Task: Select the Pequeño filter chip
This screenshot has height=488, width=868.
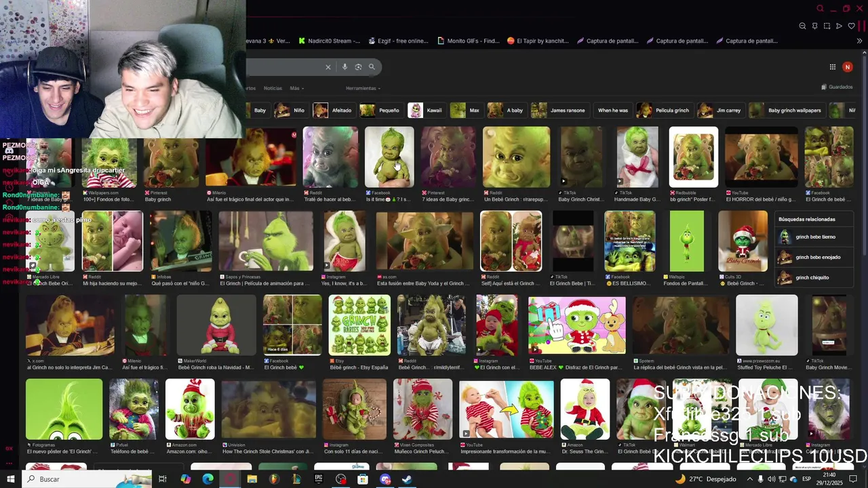Action: click(380, 110)
